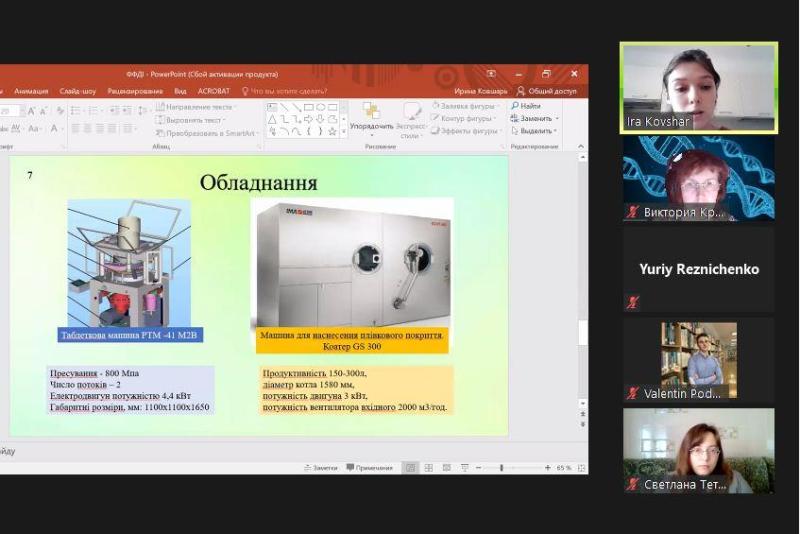Click the Share (Общий доступ) button
This screenshot has width=800, height=534.
tap(546, 90)
